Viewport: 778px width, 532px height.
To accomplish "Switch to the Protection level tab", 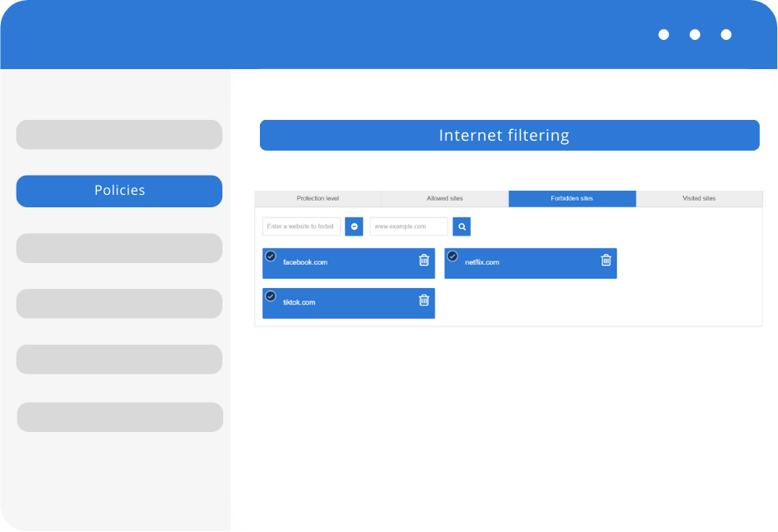I will (317, 199).
